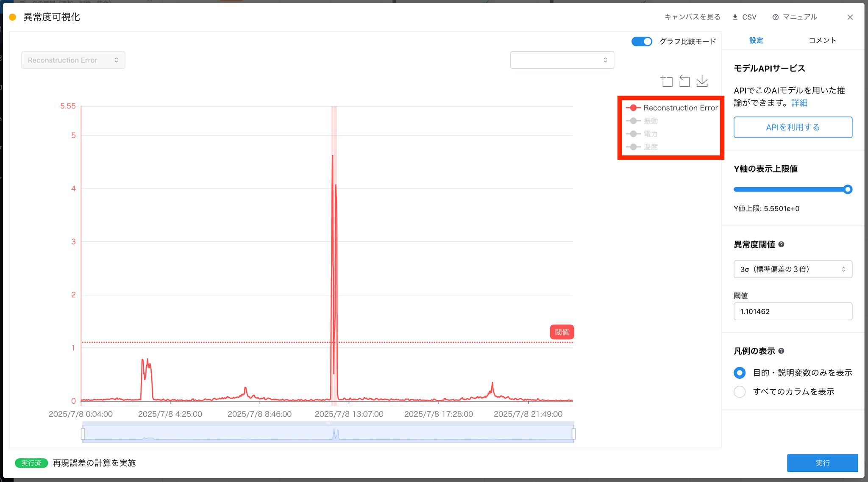Click the CSV download icon
Viewport: 868px width, 482px height.
(735, 17)
